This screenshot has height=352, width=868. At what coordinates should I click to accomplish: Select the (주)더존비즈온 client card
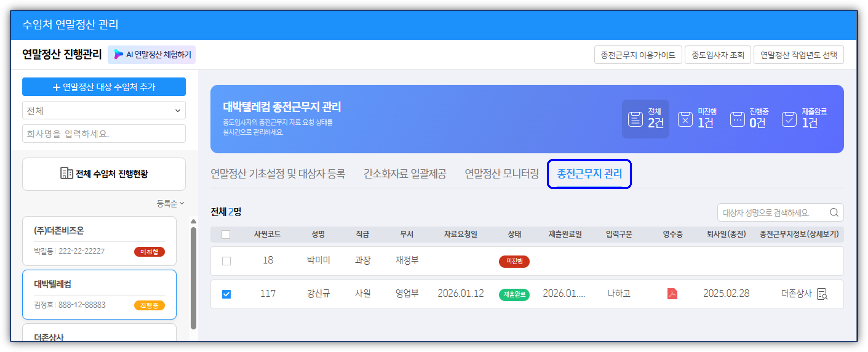99,241
